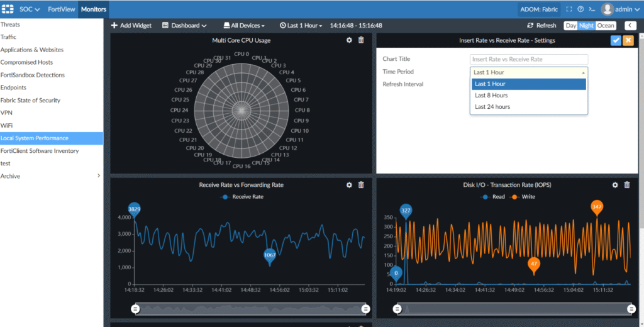The height and width of the screenshot is (327, 644).
Task: Open the help question mark icon
Action: pyautogui.click(x=580, y=9)
